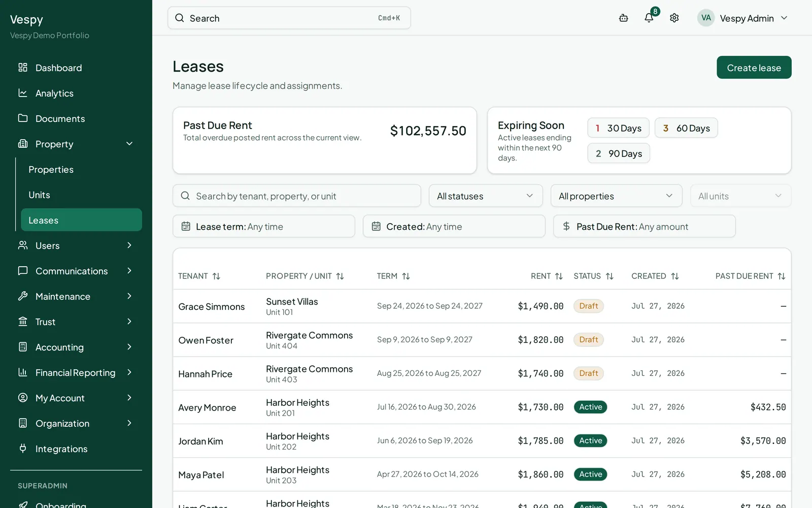Click the Integrations plug icon
812x508 pixels.
23,448
